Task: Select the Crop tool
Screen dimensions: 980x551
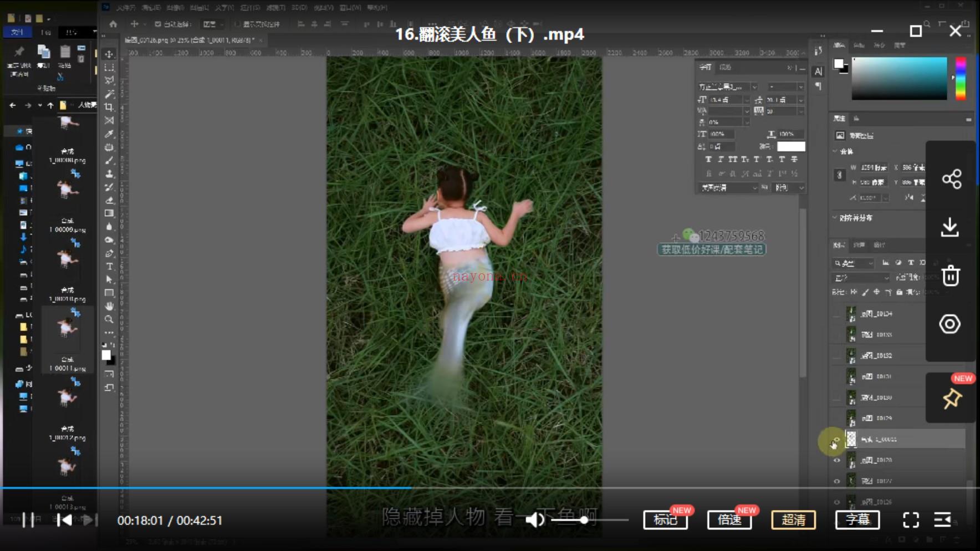Action: (109, 107)
